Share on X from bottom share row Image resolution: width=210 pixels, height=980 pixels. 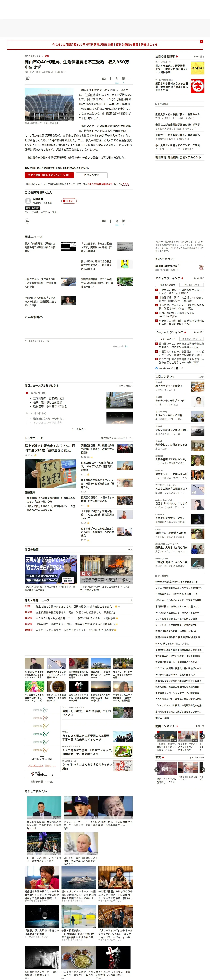pos(117,221)
